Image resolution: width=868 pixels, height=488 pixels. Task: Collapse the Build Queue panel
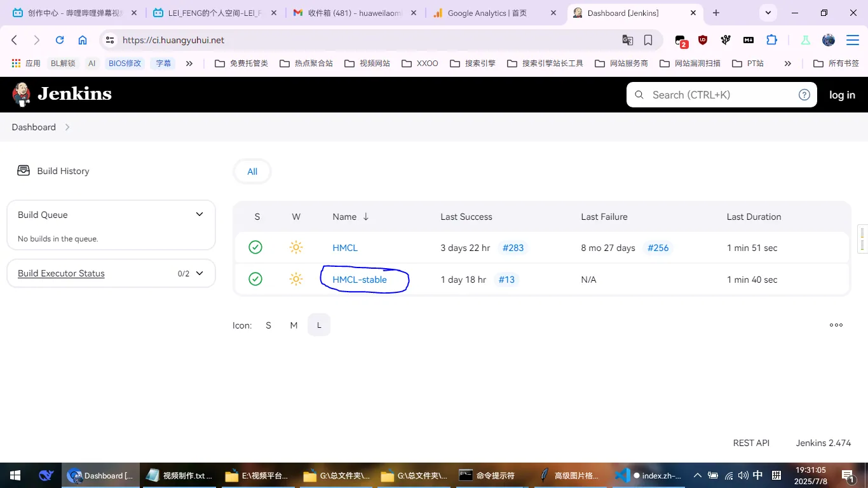click(x=200, y=215)
